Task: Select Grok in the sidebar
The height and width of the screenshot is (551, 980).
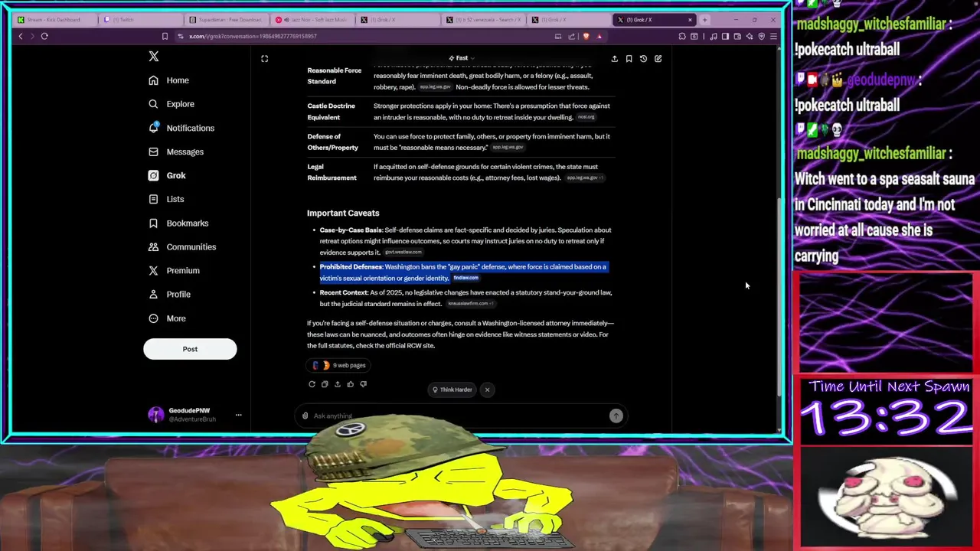Action: click(x=167, y=175)
